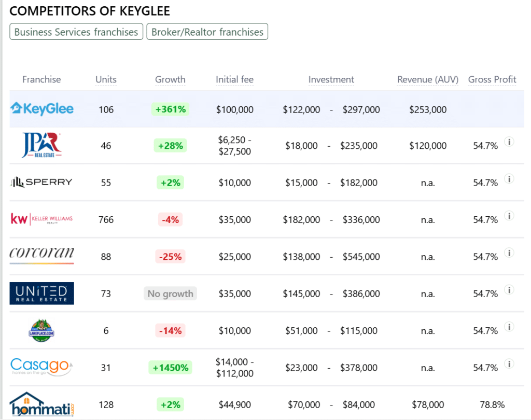Click KeyGlee's 106 units value
This screenshot has width=531, height=420.
(106, 109)
